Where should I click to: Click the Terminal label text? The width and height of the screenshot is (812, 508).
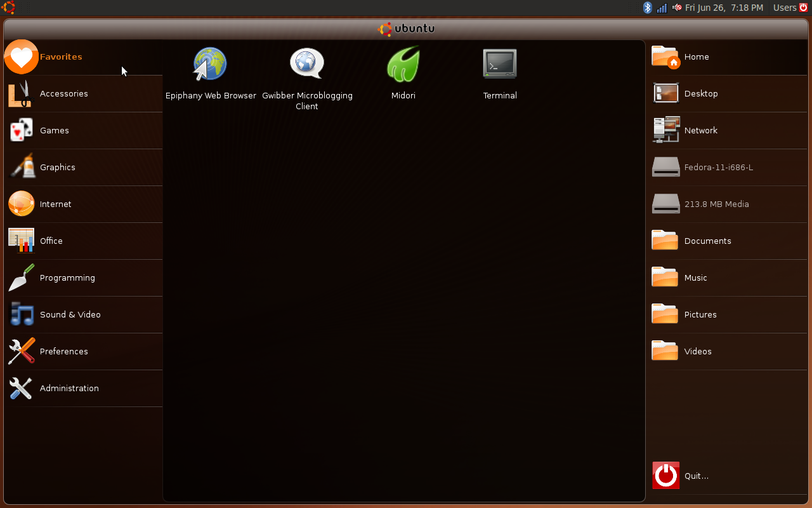(x=500, y=95)
